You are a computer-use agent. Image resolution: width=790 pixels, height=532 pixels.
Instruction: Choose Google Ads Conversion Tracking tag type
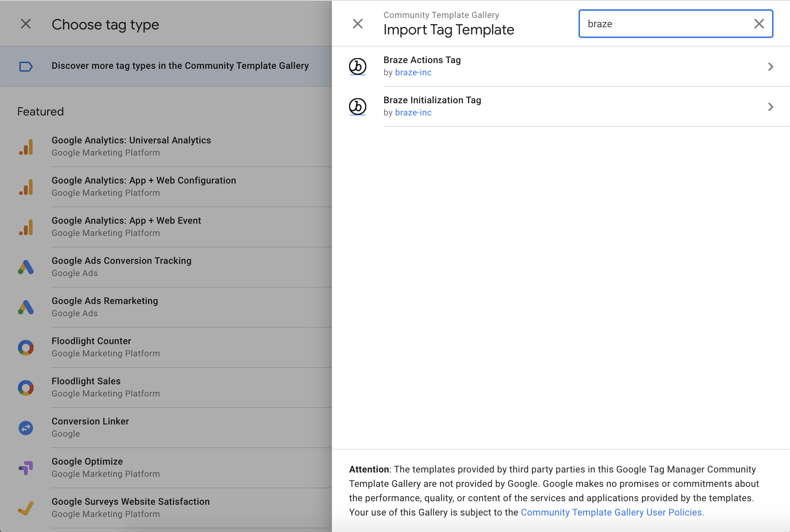click(166, 267)
